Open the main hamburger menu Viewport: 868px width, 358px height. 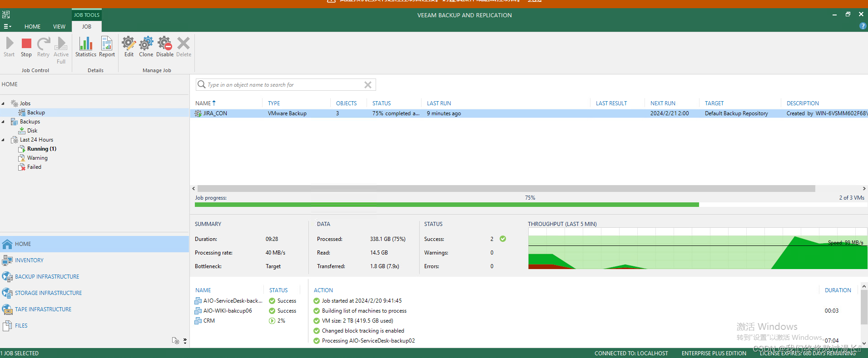(7, 26)
